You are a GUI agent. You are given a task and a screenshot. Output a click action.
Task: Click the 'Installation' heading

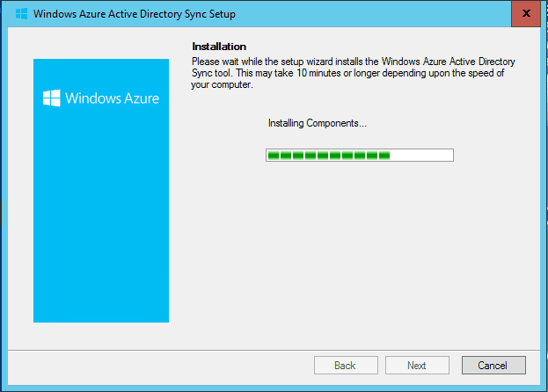point(219,47)
